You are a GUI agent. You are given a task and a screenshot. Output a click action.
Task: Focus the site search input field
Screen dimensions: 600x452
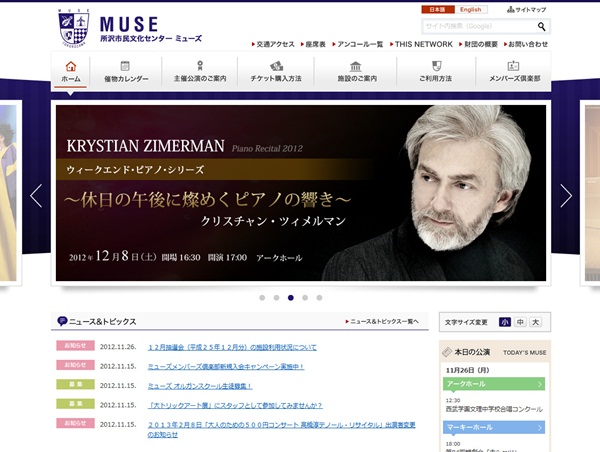click(478, 26)
